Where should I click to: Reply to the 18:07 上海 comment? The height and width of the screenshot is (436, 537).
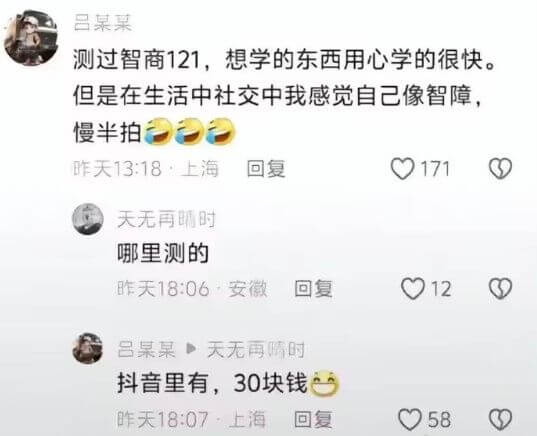point(314,419)
